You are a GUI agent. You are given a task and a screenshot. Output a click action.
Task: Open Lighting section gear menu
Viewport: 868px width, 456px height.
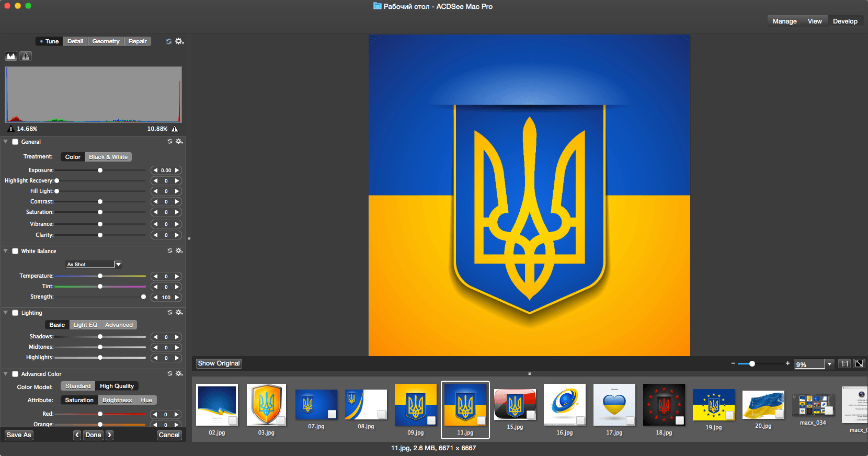179,313
